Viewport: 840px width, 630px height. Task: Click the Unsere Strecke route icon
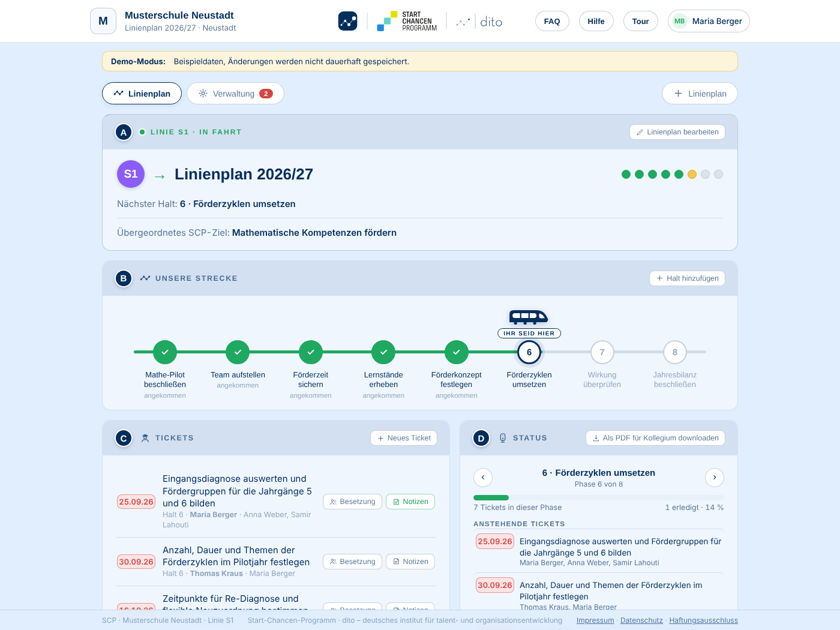click(x=145, y=278)
